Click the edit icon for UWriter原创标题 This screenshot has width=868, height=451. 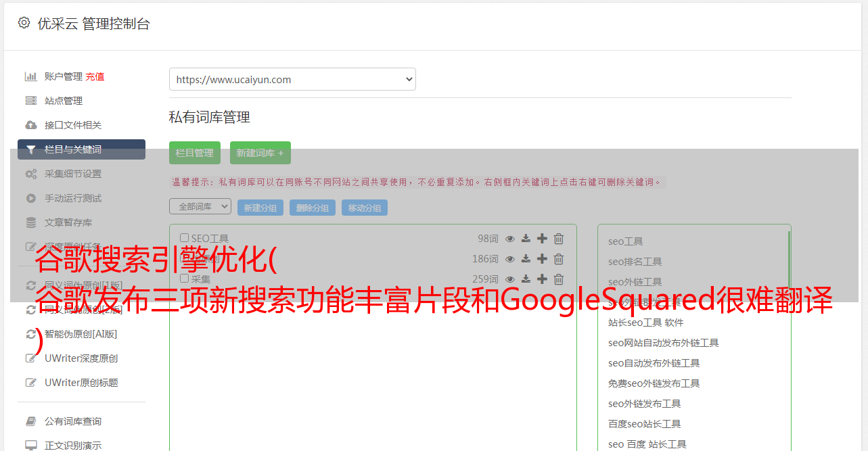[x=31, y=383]
